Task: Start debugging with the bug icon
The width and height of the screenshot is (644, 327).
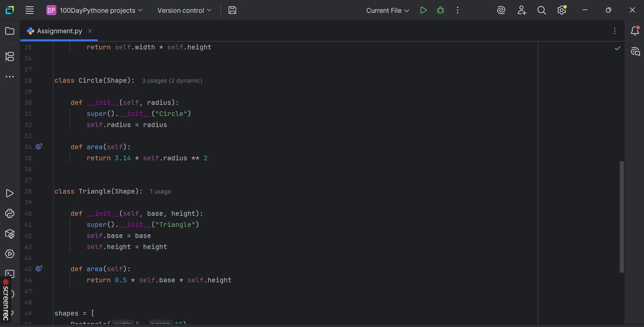Action: click(x=441, y=10)
